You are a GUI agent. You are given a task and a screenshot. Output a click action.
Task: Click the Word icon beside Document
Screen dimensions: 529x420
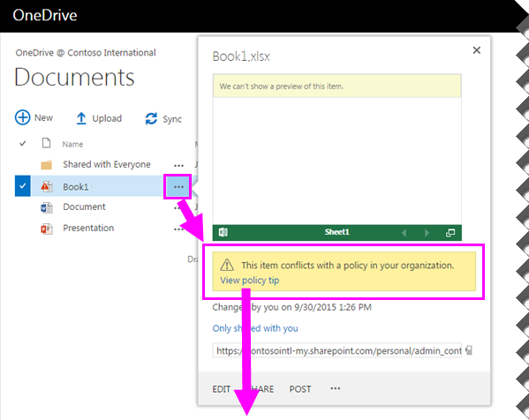tap(47, 207)
